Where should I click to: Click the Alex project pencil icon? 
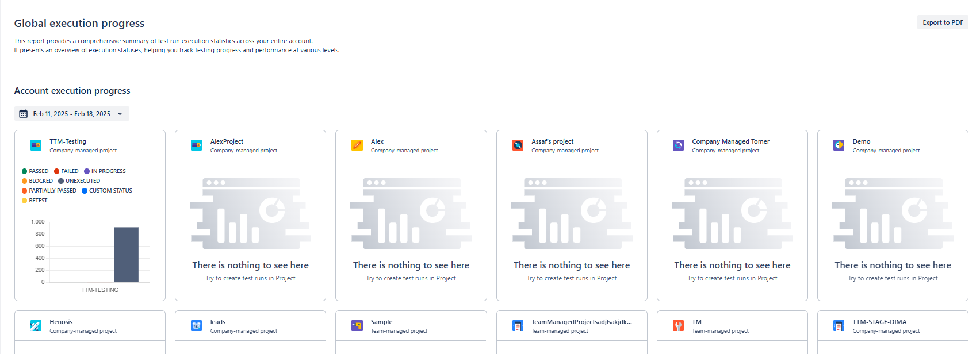tap(357, 145)
